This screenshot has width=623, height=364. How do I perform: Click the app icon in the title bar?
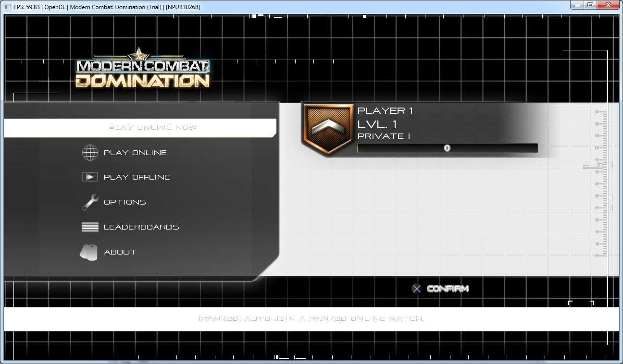(x=8, y=7)
